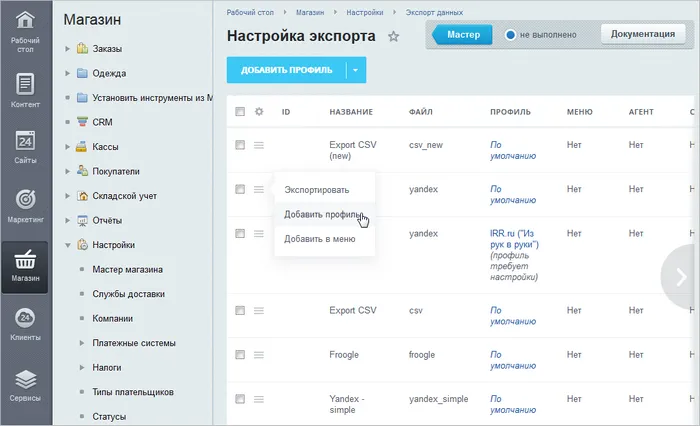Add page to favorites with star icon
700x426 pixels.
393,36
